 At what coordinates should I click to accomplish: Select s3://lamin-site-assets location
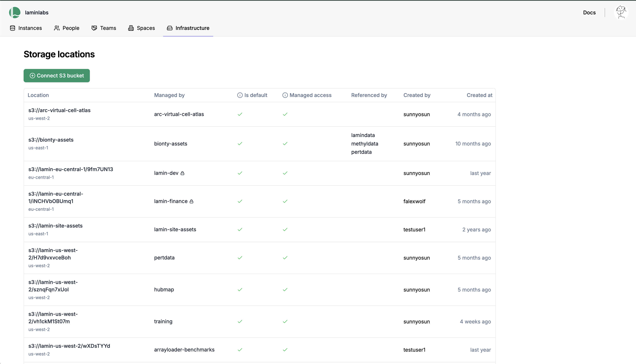point(56,226)
